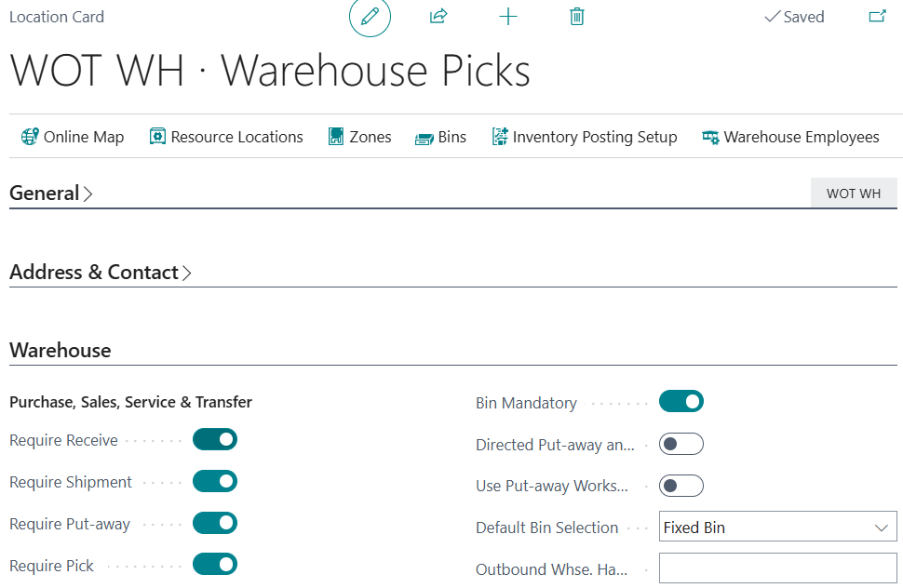
Task: Toggle Require Shipment switch off
Action: (x=215, y=481)
